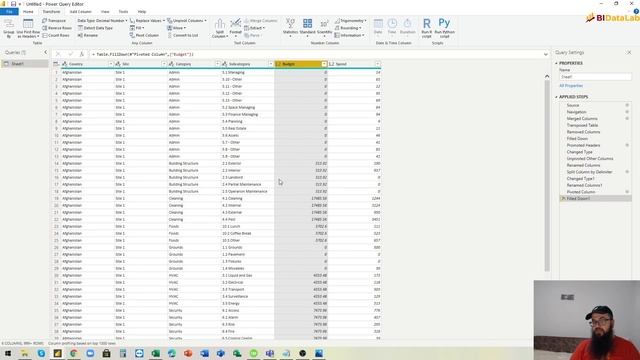The image size is (640, 360).
Task: Open PowerPoint from the Windows taskbar
Action: pos(188,353)
